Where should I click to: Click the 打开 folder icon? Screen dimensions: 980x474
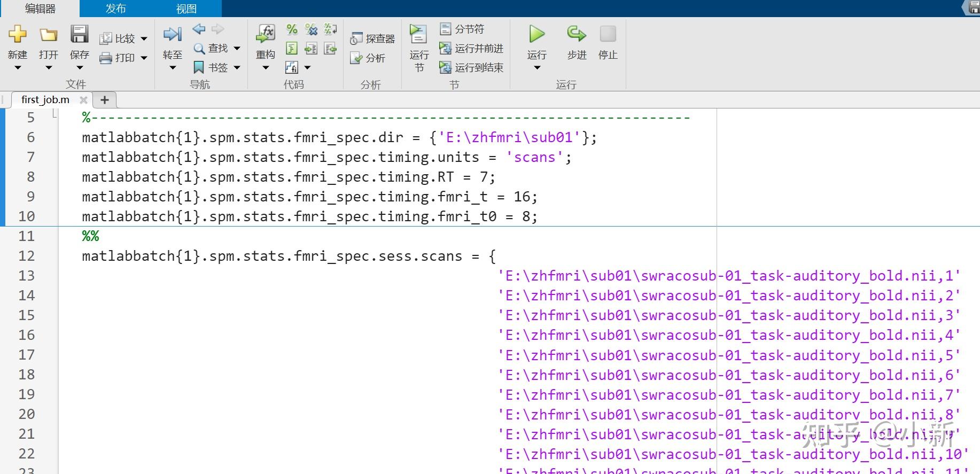coord(49,35)
